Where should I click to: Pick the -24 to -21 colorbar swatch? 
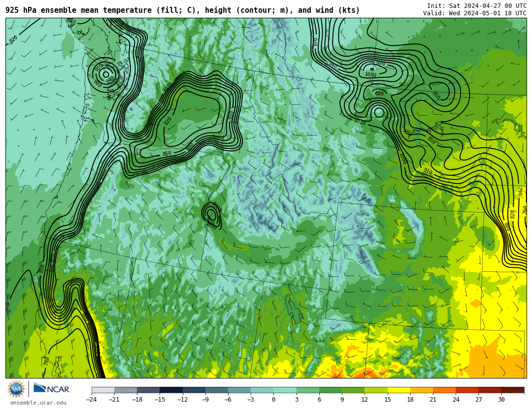tap(103, 390)
